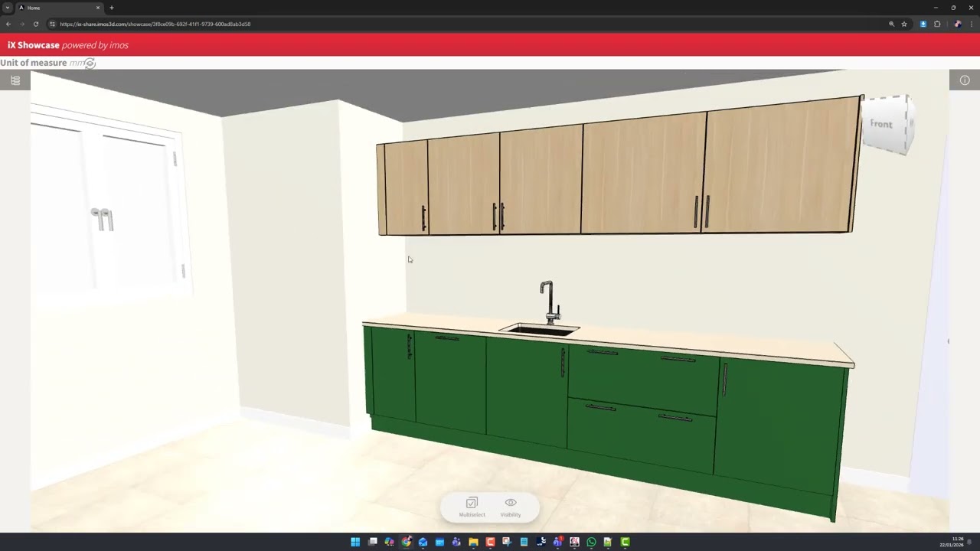Click the taskbar clock and date
Screen dimensions: 980x551
[x=952, y=542]
